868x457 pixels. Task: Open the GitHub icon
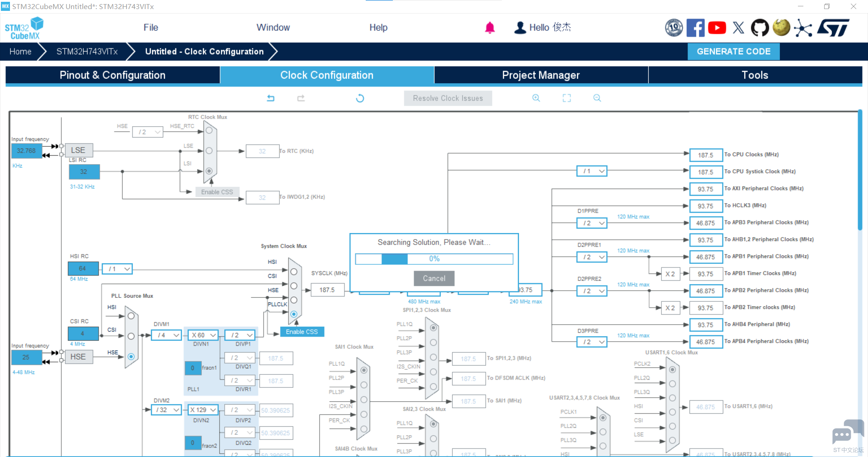coord(759,28)
